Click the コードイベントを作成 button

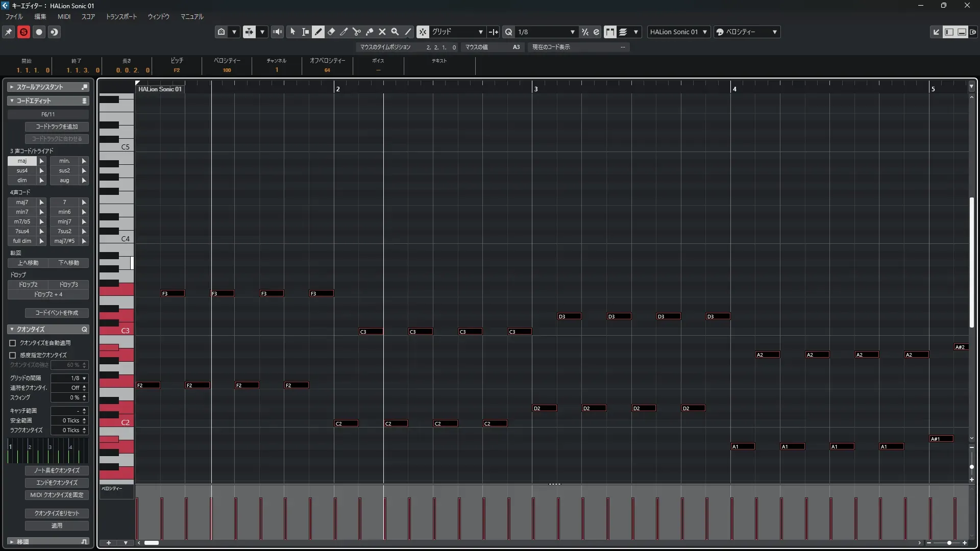pos(57,313)
